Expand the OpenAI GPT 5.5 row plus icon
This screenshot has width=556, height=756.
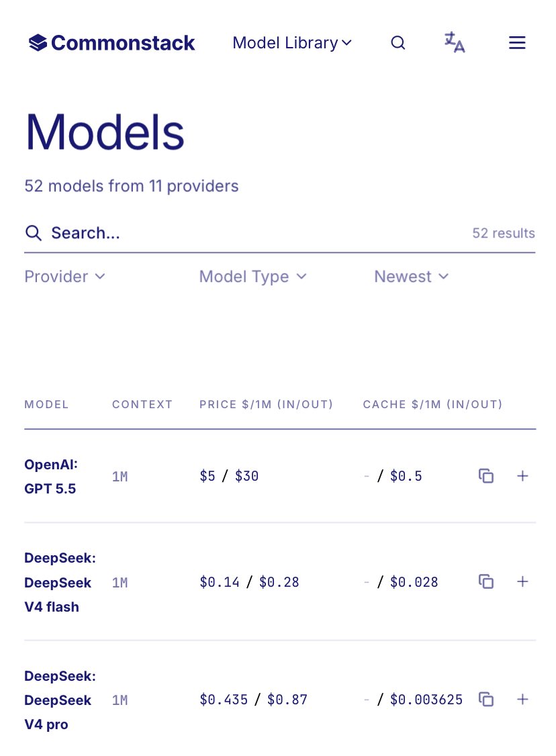coord(522,476)
